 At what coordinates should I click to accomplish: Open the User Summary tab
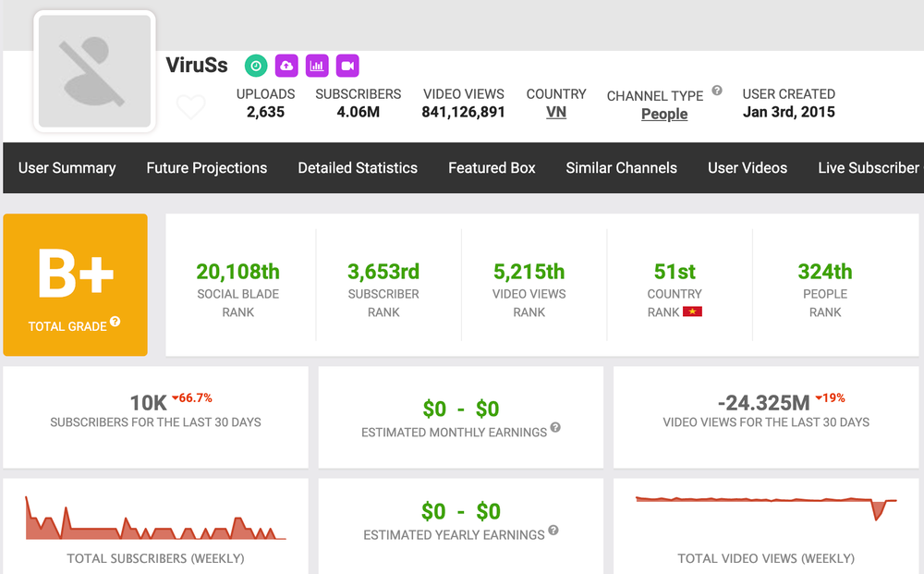[67, 168]
